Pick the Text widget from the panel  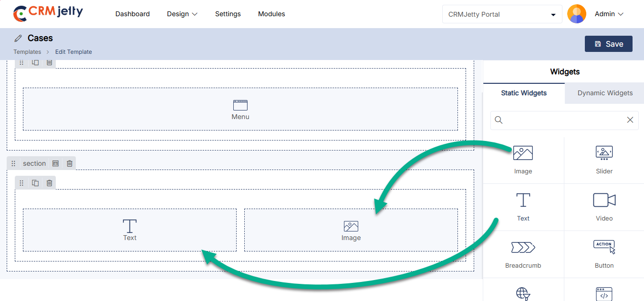pyautogui.click(x=523, y=206)
